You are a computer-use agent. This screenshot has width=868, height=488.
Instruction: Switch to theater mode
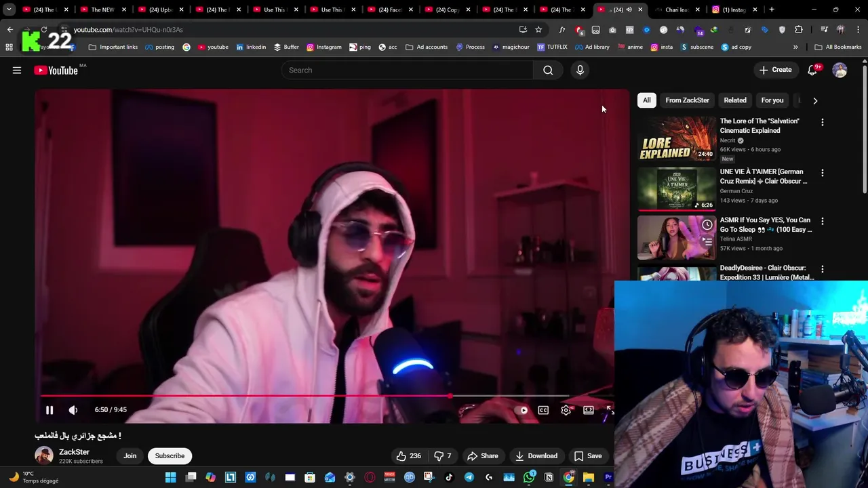589,410
